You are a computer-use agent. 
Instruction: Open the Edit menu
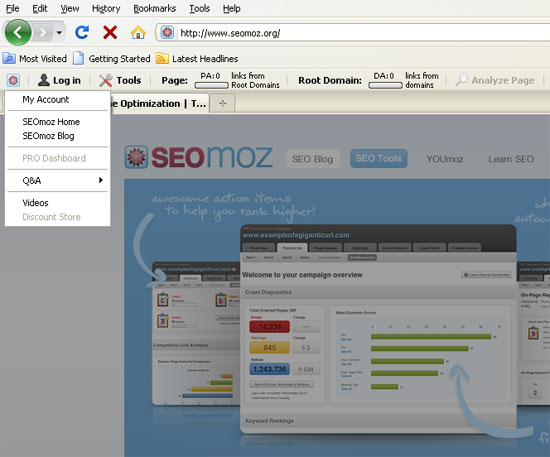(x=40, y=8)
